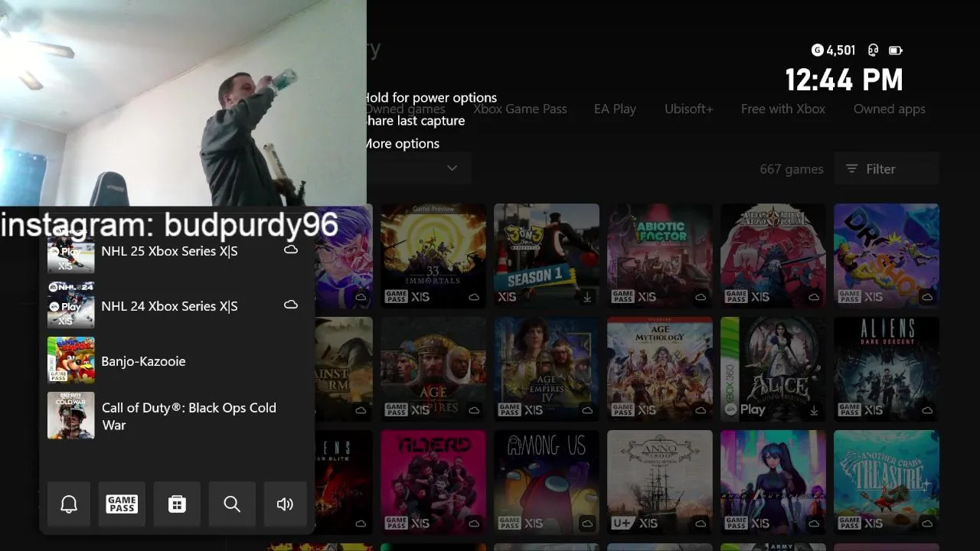Switch to the Owned apps tab
This screenshot has width=980, height=551.
(x=889, y=109)
